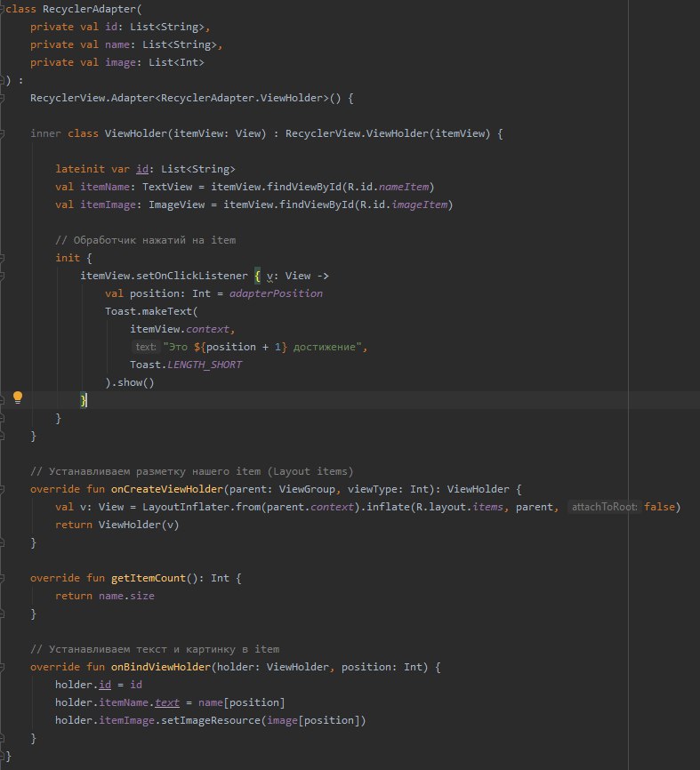This screenshot has width=700, height=770.
Task: Click 'ImageView' type in itemImage declaration
Action: pos(177,205)
